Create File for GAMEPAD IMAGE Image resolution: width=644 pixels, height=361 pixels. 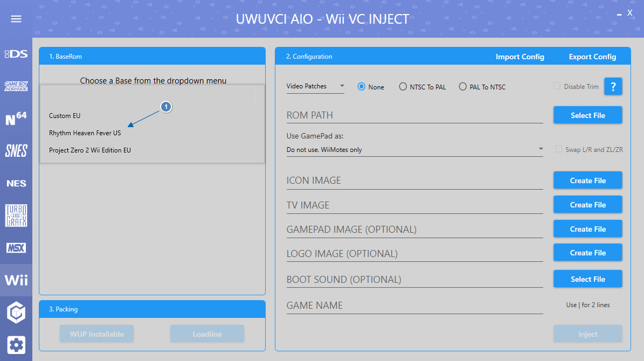pyautogui.click(x=588, y=229)
